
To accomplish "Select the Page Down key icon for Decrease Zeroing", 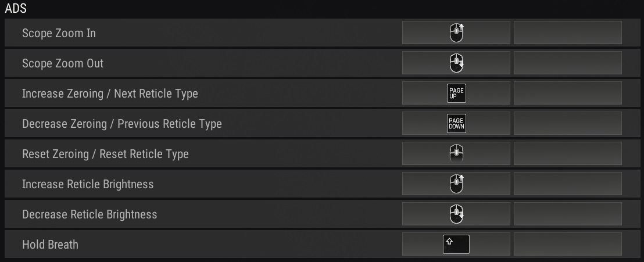I will coord(456,124).
